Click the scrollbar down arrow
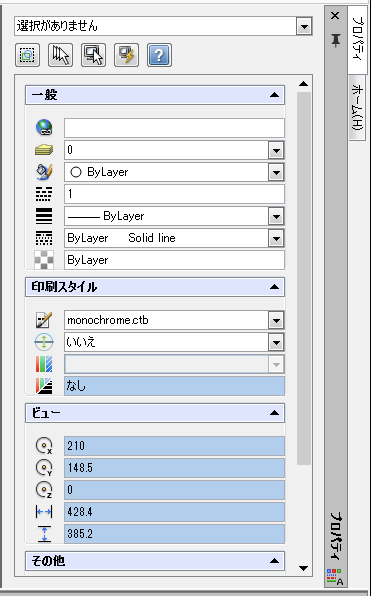 [x=304, y=569]
